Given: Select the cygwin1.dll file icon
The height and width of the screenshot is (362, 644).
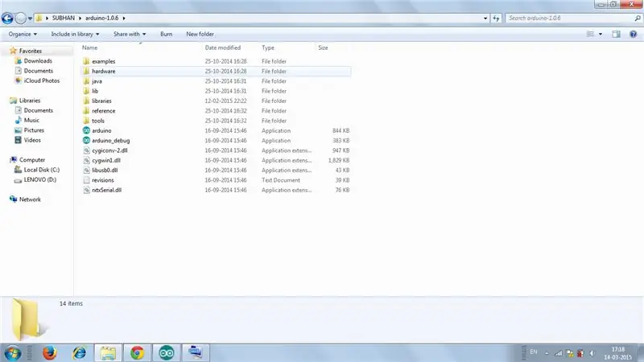Looking at the screenshot, I should click(86, 160).
